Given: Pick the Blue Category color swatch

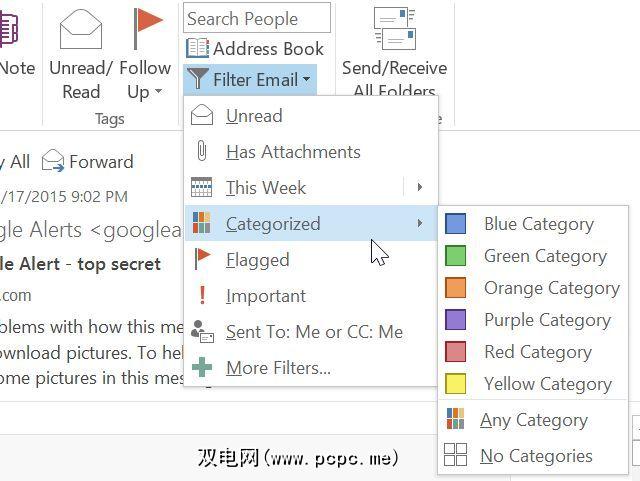Looking at the screenshot, I should tap(455, 224).
